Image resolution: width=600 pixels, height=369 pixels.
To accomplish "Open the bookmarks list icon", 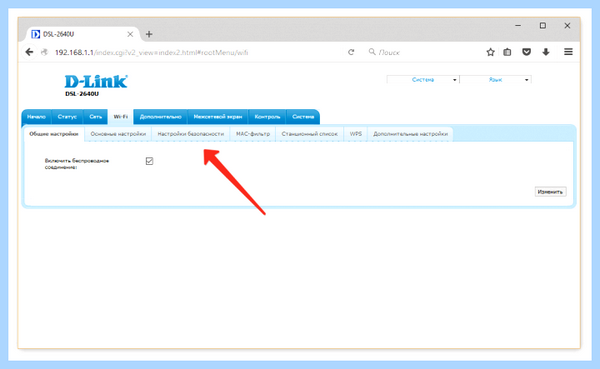I will (x=507, y=52).
